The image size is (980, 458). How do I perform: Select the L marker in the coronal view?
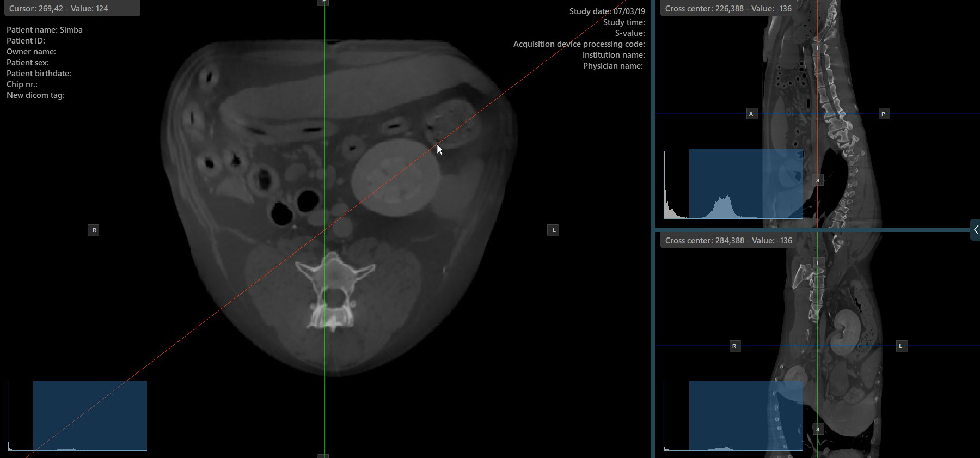901,346
